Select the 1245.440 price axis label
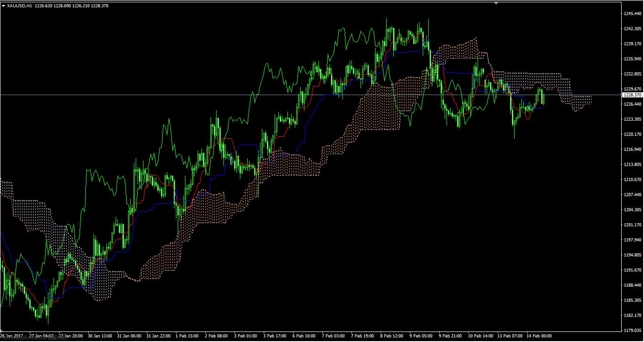This screenshot has height=342, width=644. [632, 14]
